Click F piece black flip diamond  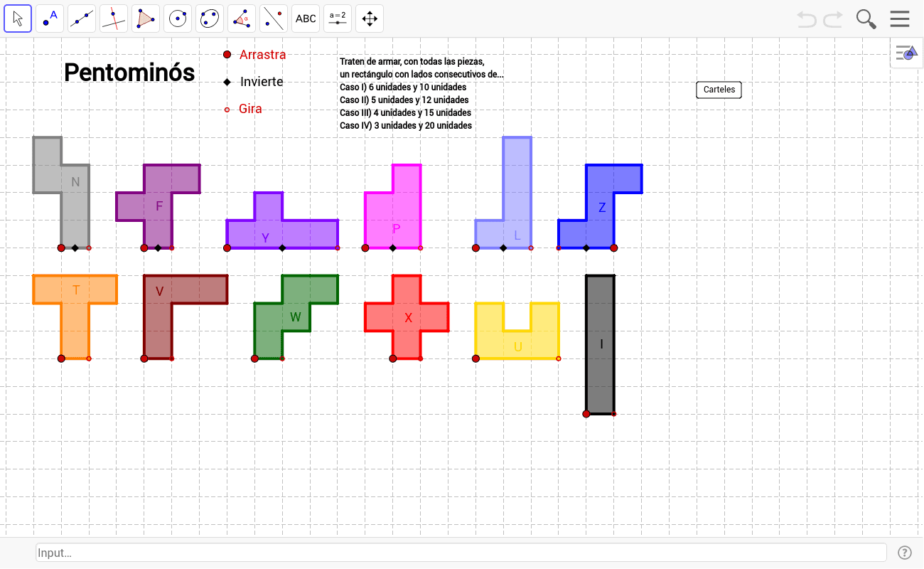click(x=158, y=248)
